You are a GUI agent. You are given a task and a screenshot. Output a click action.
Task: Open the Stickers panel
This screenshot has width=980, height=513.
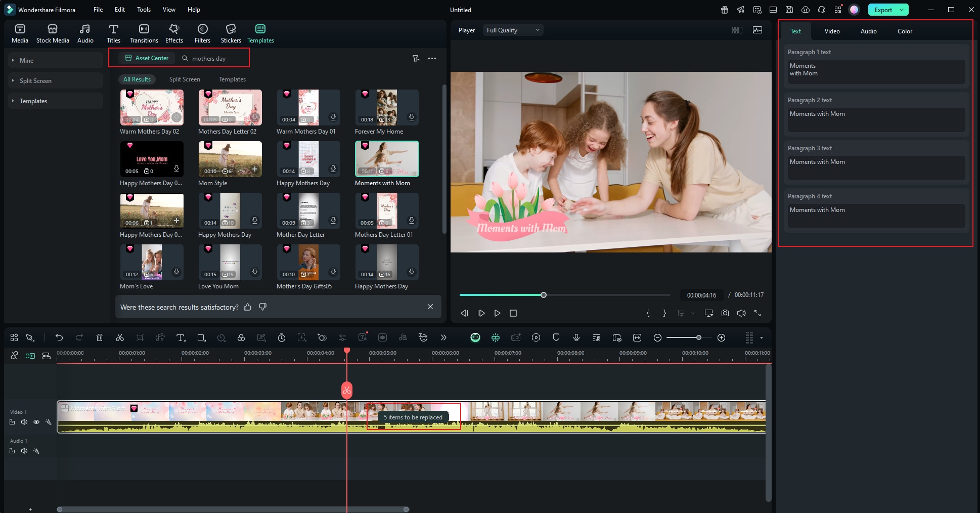pyautogui.click(x=231, y=33)
